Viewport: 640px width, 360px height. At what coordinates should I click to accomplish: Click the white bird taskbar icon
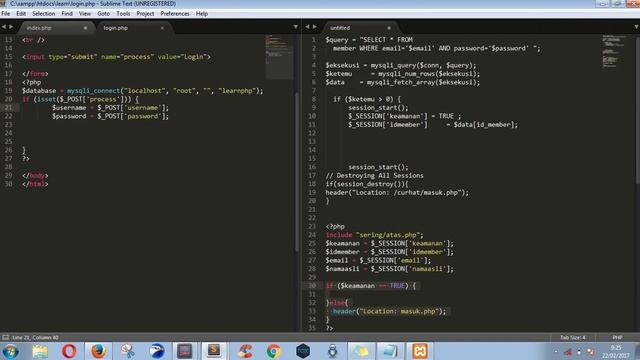tap(157, 351)
